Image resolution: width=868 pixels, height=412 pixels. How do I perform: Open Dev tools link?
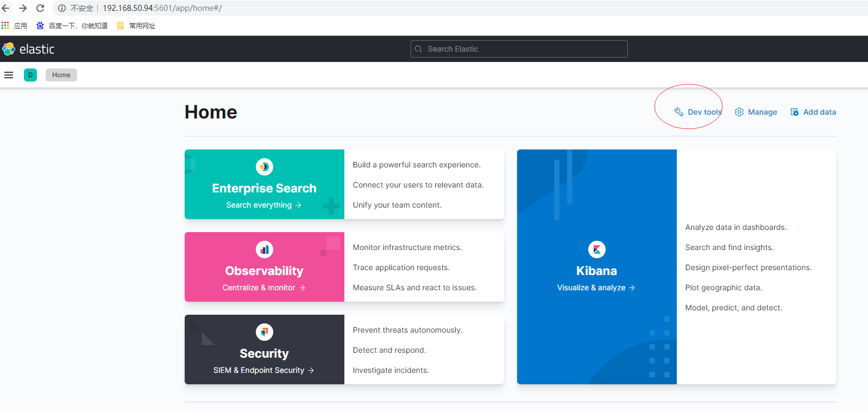pos(698,112)
